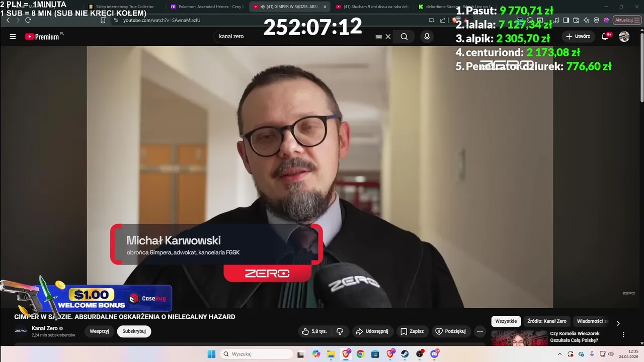Close the GIMPER W SĄDZIE tab

point(325,7)
